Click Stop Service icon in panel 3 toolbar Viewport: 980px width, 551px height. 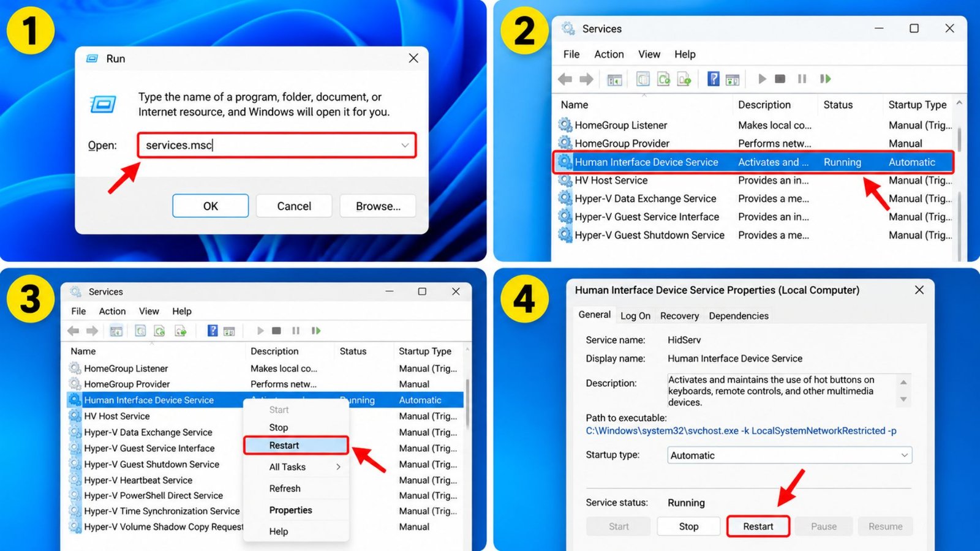click(276, 331)
